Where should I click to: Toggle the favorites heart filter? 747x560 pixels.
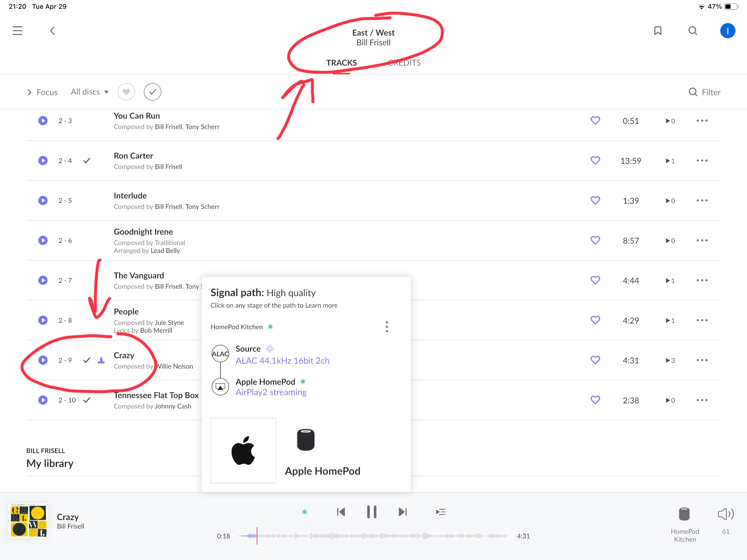coord(126,92)
